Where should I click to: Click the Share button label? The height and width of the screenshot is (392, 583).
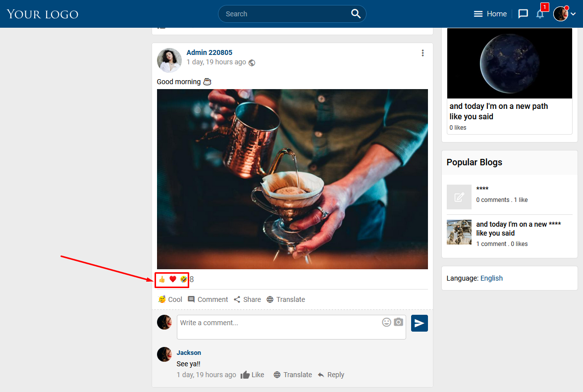(x=252, y=299)
